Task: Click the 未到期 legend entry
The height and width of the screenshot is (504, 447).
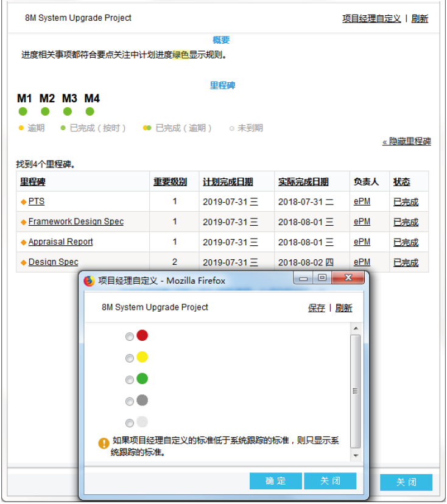Action: (x=246, y=128)
